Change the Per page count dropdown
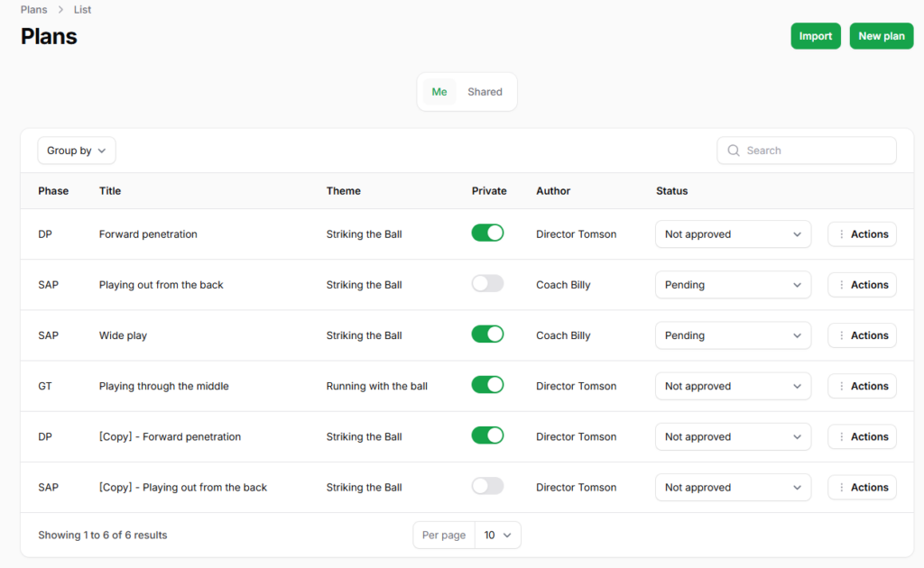The image size is (924, 568). pyautogui.click(x=497, y=536)
